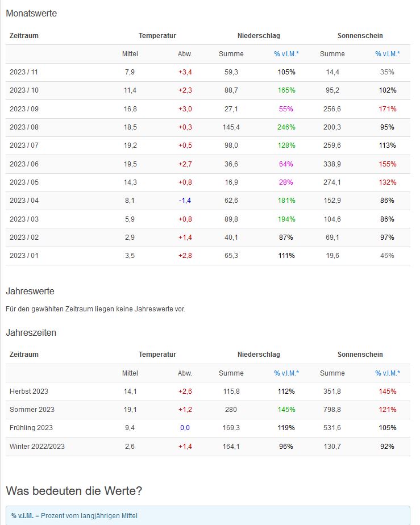Click Niederschlag '% v.l.M.*' link in Jahreszeiten table
420x525 pixels.
coord(286,373)
